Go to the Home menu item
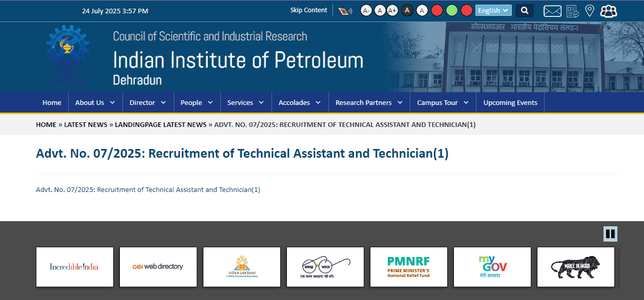 coord(52,103)
